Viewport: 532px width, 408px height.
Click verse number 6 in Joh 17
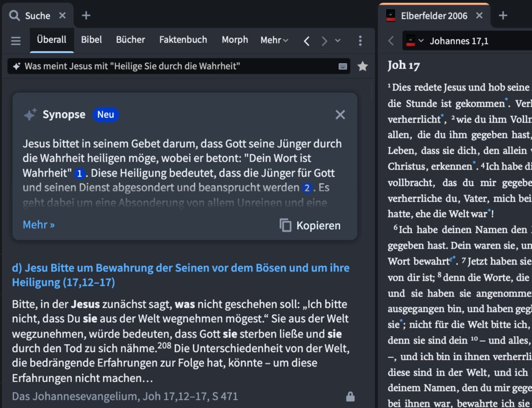pos(396,228)
